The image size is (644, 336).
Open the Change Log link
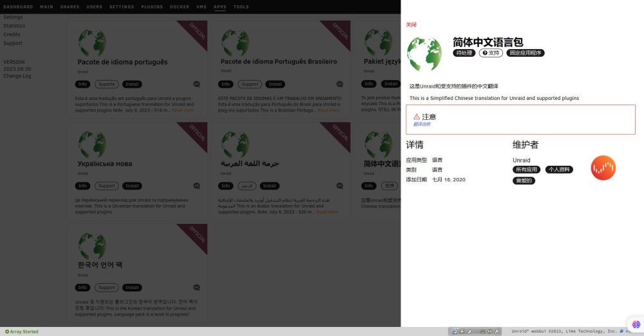pos(17,76)
